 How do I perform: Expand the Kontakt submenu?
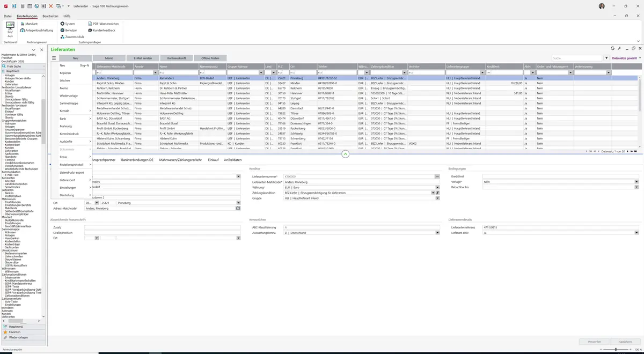pos(72,110)
